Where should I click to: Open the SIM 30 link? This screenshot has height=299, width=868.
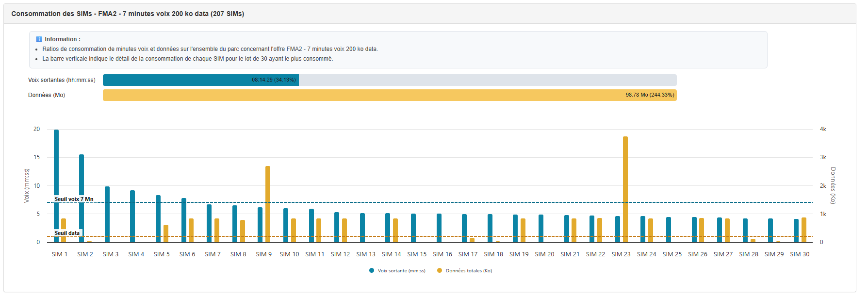pos(799,254)
